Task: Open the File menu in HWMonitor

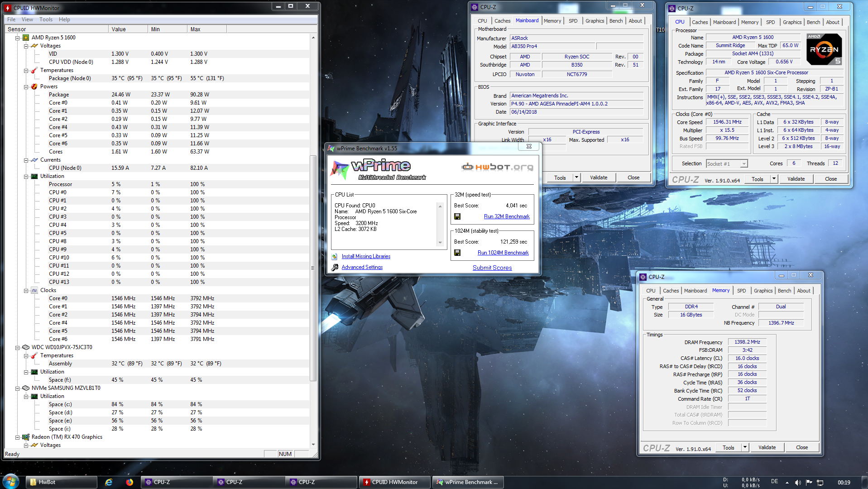Action: click(11, 19)
